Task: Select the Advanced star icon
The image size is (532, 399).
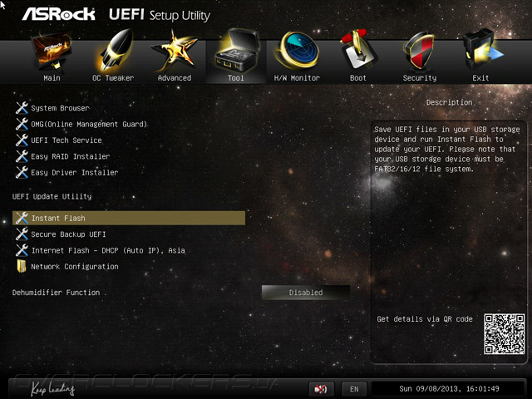Action: 175,52
